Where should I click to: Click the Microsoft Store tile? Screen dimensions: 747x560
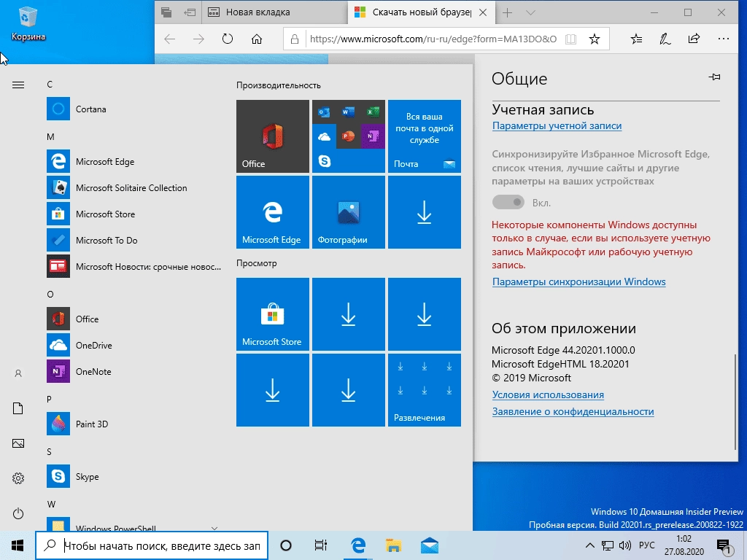click(273, 314)
